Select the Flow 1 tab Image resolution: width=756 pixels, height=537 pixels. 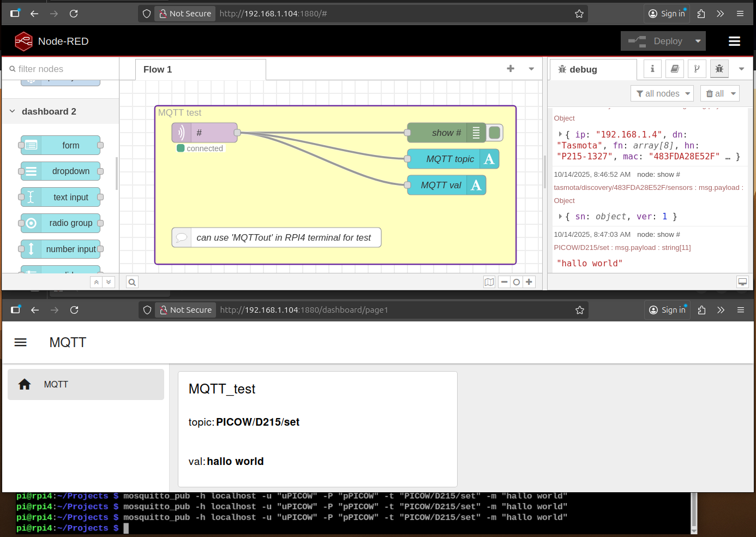click(158, 69)
